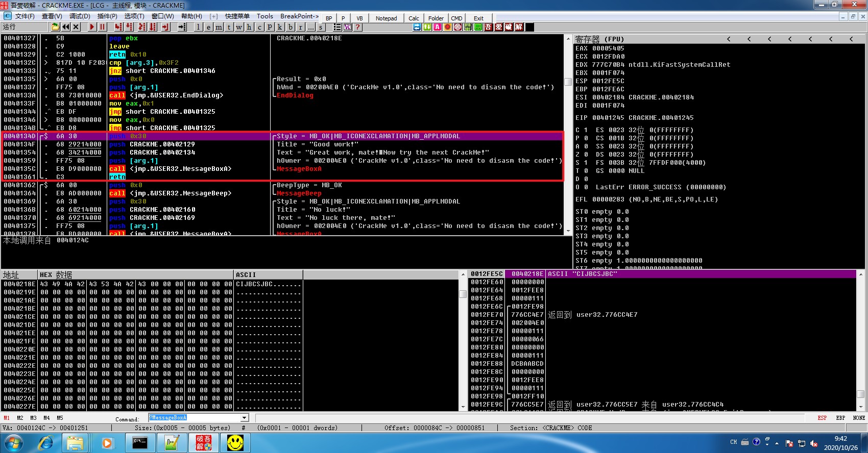
Task: Open Patches window with 'p' button
Action: point(270,27)
